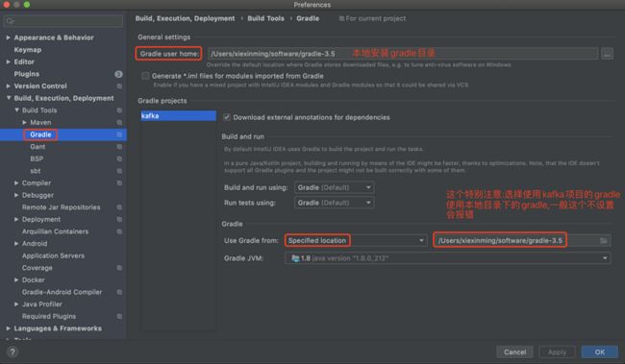The image size is (625, 364).
Task: Click project-level icon next to Compiler
Action: 119,182
